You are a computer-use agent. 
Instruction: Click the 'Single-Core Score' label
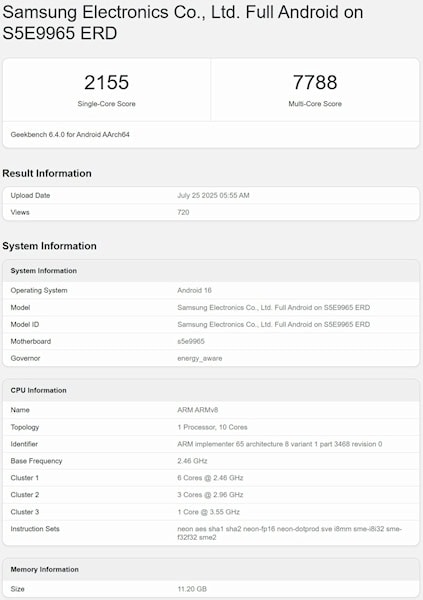(x=106, y=104)
